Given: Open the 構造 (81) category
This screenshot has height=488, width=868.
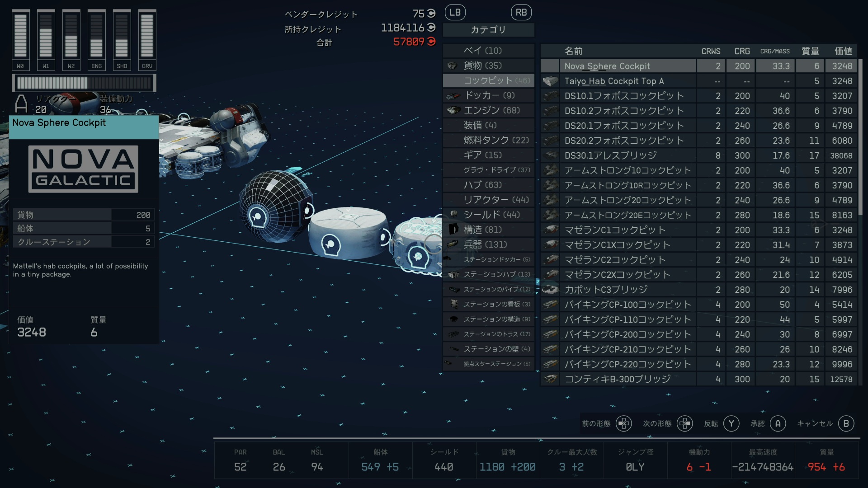Looking at the screenshot, I should point(489,230).
